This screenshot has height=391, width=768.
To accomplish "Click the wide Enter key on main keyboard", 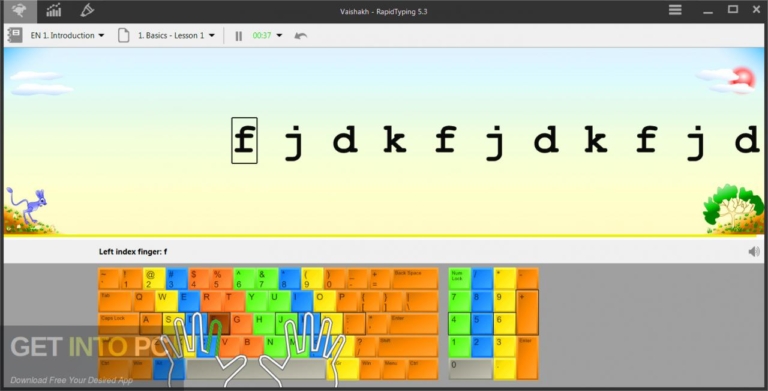I will [x=414, y=324].
